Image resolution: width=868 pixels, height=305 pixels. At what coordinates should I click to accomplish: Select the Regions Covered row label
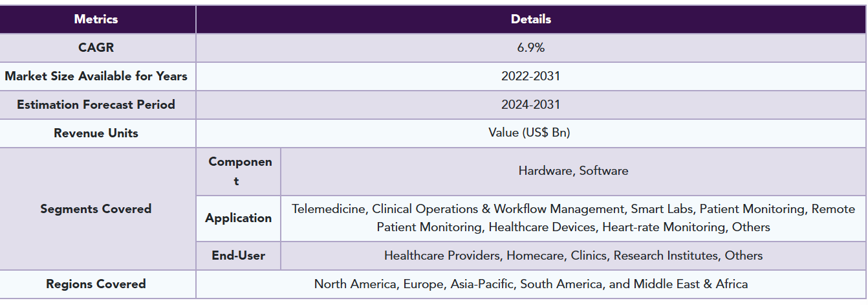tap(96, 284)
